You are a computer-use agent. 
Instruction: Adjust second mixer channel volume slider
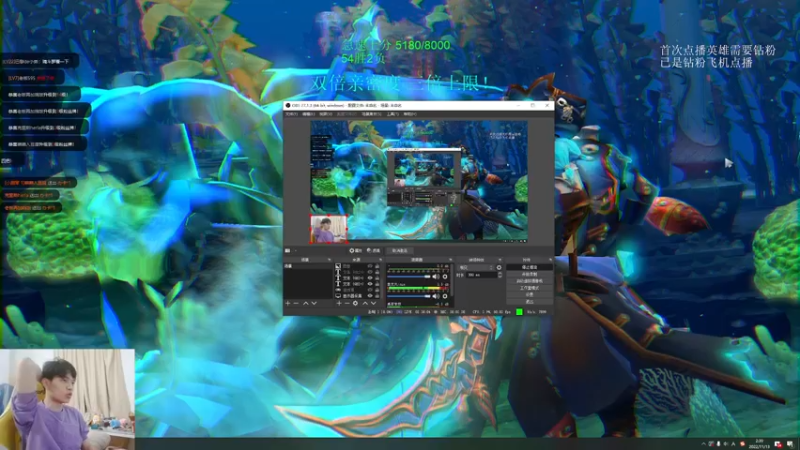point(409,296)
